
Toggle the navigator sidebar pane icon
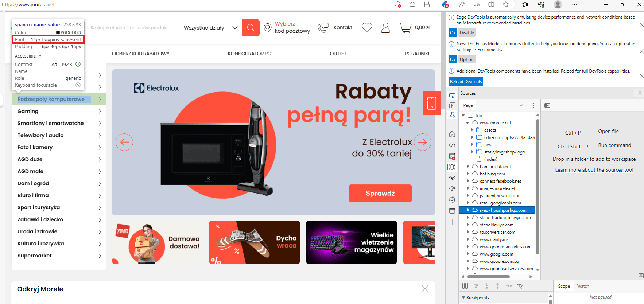coord(547,105)
